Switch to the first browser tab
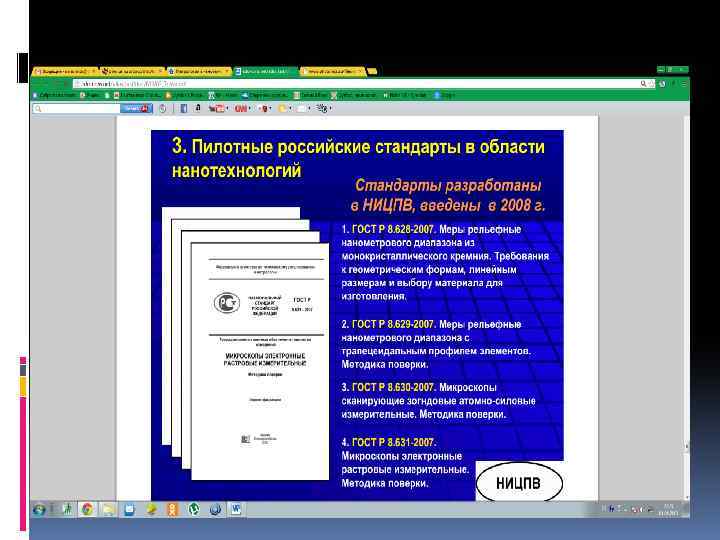 [x=63, y=71]
